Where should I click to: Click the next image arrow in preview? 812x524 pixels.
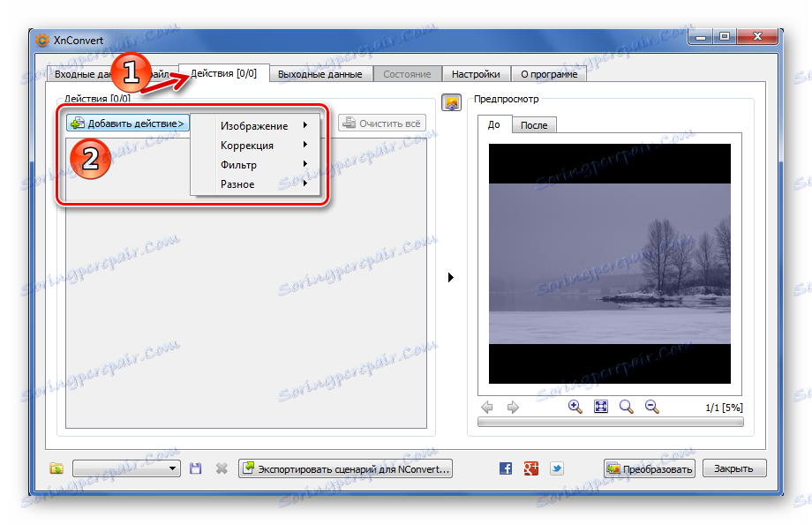coord(513,407)
